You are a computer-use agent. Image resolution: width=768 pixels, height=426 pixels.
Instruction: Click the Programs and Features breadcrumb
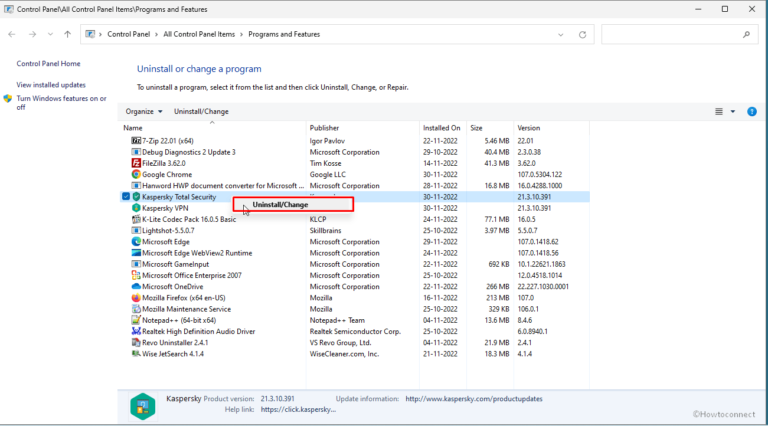[284, 34]
